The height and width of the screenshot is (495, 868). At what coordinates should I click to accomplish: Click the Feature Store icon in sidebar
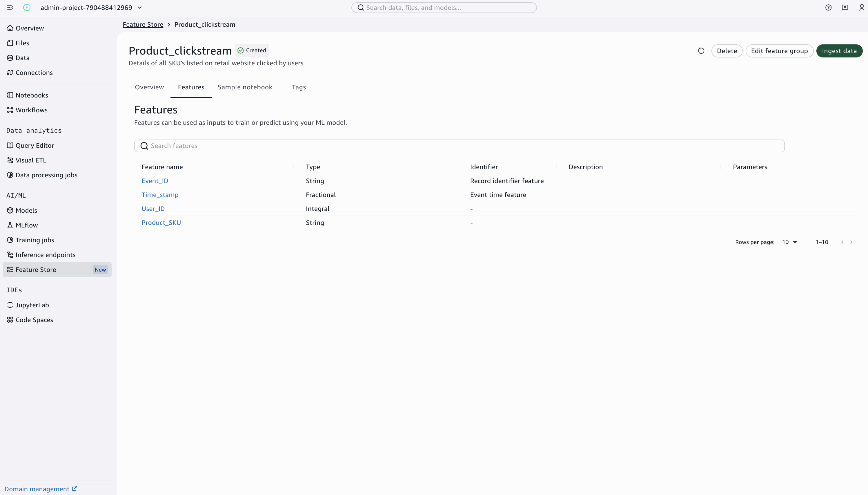pos(10,270)
